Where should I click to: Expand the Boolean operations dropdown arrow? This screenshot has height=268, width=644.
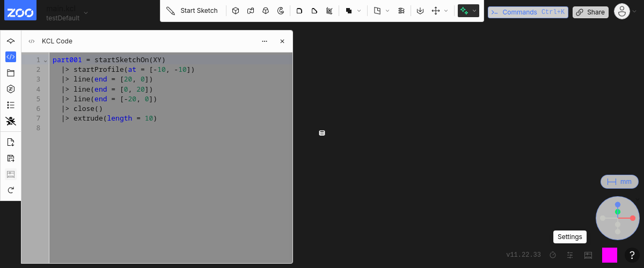click(359, 11)
